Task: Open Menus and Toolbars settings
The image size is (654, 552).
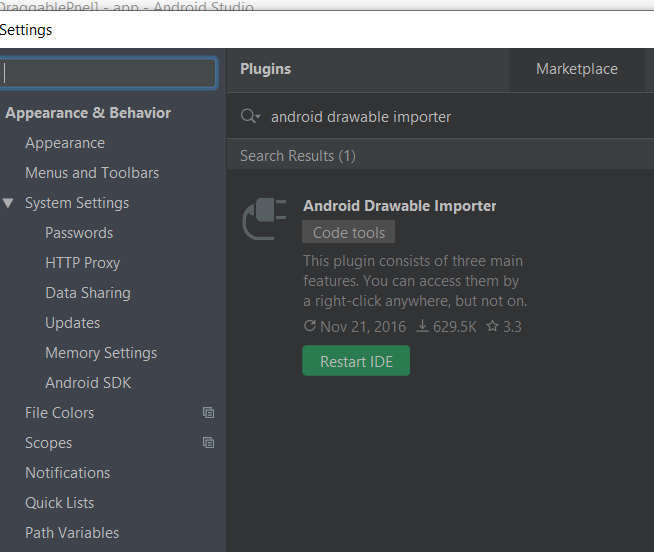Action: [x=92, y=173]
